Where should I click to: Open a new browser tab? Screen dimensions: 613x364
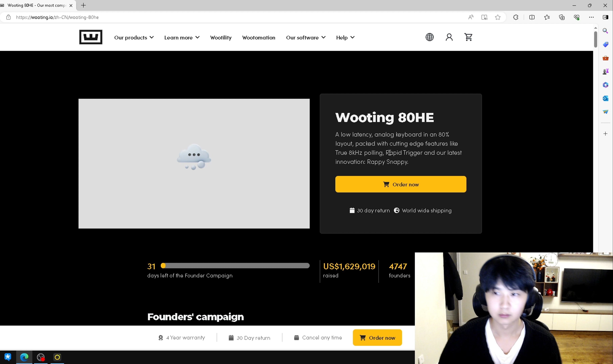83,5
